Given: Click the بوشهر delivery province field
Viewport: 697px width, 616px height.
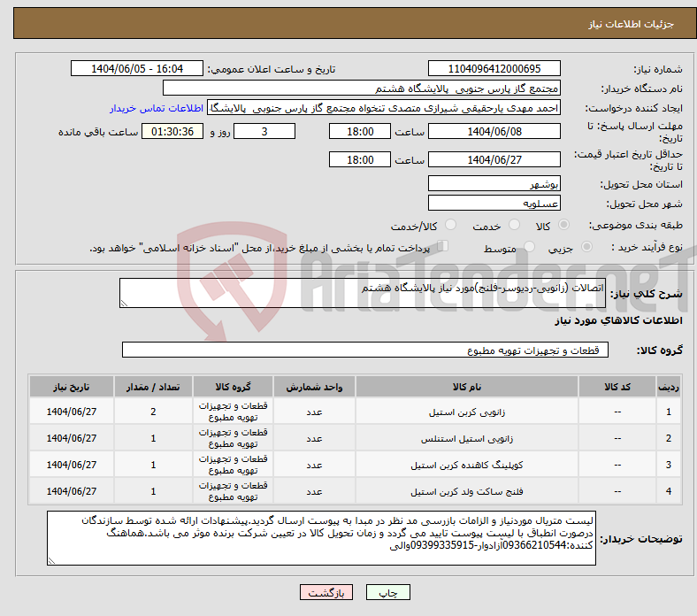Looking at the screenshot, I should [x=494, y=184].
